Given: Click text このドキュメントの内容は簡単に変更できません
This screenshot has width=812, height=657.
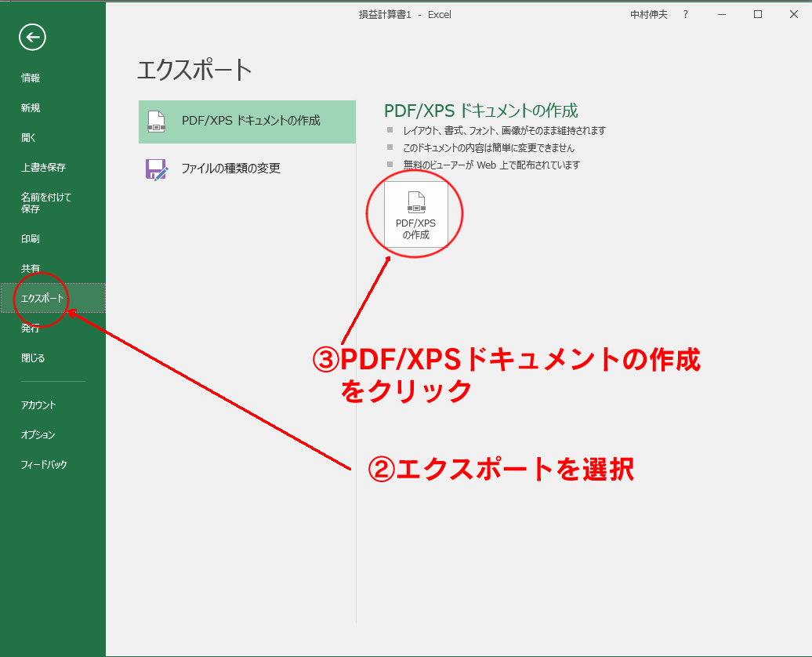Looking at the screenshot, I should tap(489, 147).
